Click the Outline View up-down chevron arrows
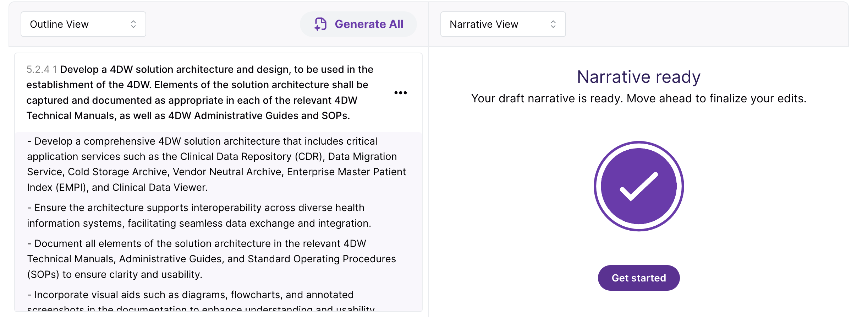The width and height of the screenshot is (868, 317). click(133, 24)
